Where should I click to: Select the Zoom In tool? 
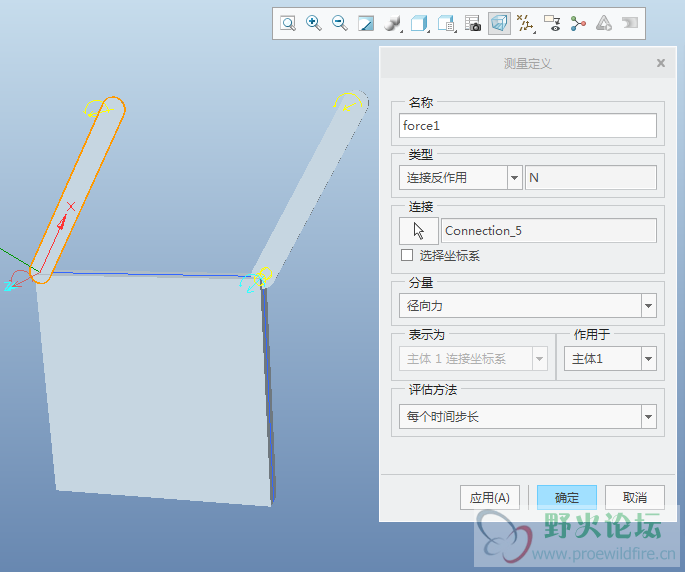coord(314,23)
